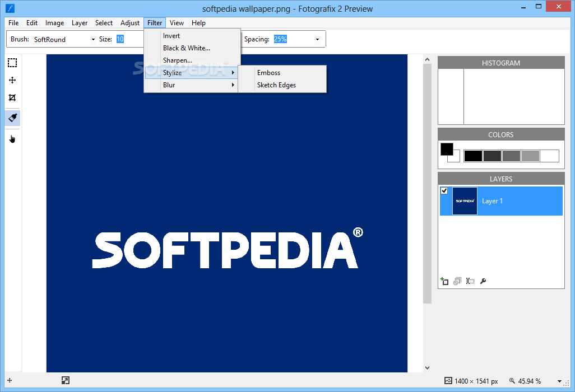Select the Layer 1 row
Screen dimensions: 575x392
click(501, 201)
